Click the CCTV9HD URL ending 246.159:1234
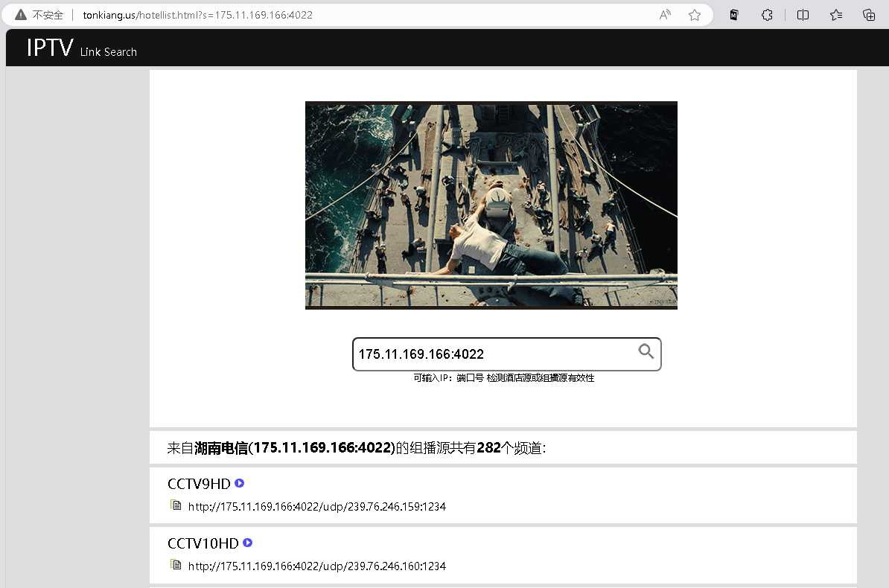The height and width of the screenshot is (588, 889). [317, 506]
